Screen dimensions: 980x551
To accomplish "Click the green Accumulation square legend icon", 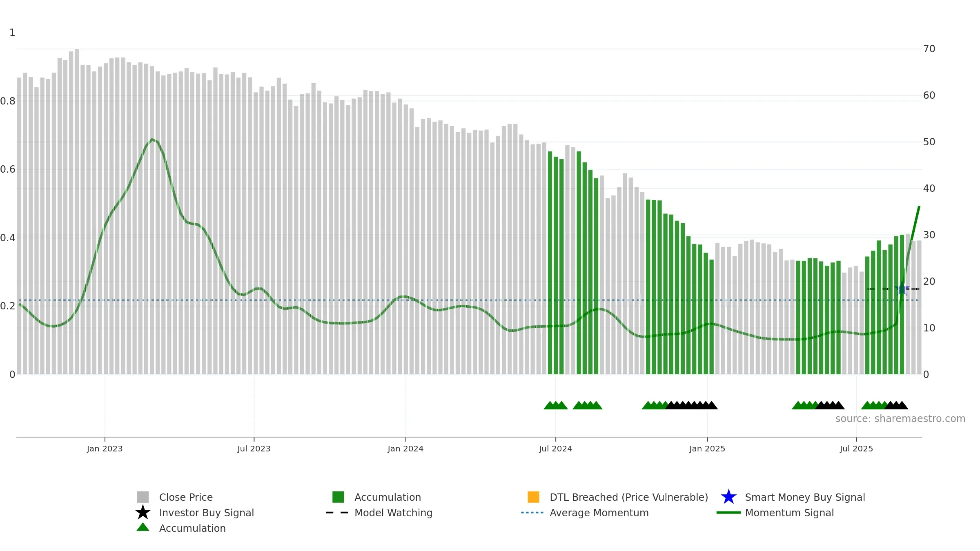I will [338, 497].
